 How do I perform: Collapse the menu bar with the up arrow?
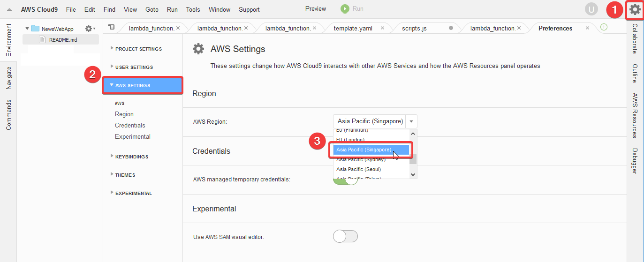tap(9, 9)
